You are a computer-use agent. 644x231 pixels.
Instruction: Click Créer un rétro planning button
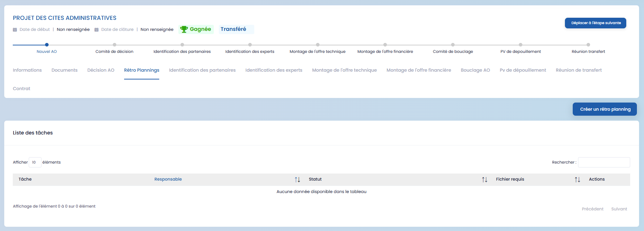605,109
